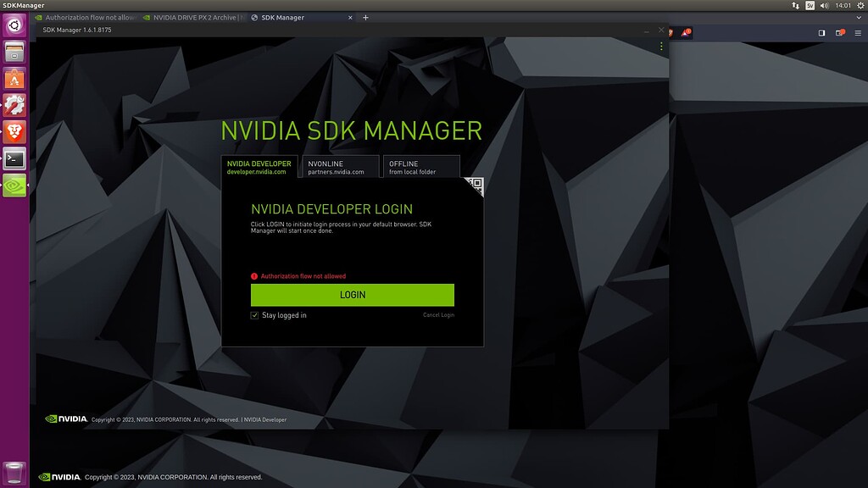The image size is (868, 488).
Task: Open a new browser tab with the plus button
Action: [364, 17]
